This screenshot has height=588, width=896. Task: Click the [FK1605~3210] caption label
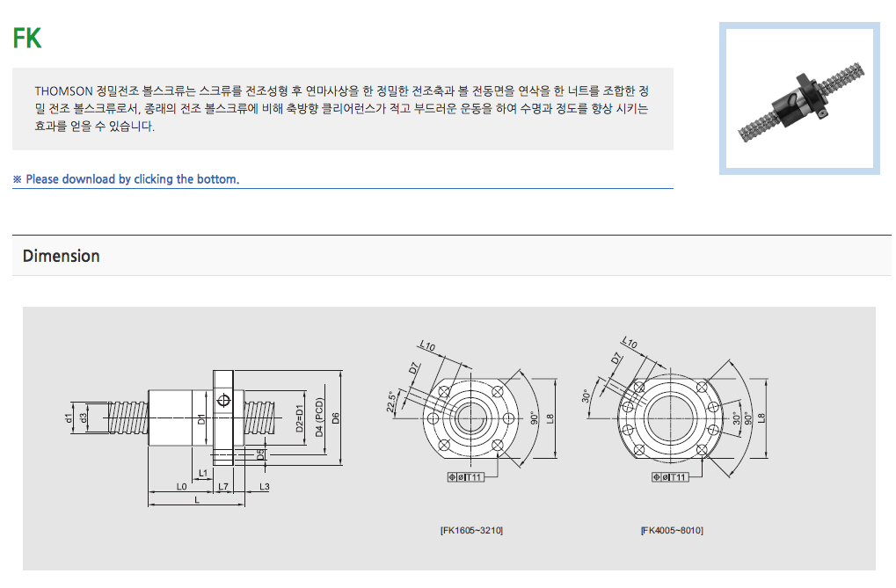pyautogui.click(x=471, y=531)
